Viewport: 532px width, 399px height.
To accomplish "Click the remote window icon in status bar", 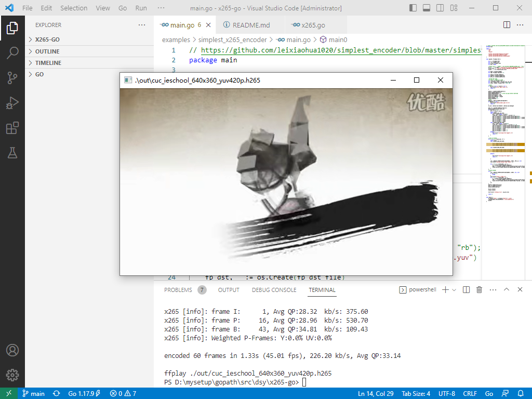I will pos(9,394).
